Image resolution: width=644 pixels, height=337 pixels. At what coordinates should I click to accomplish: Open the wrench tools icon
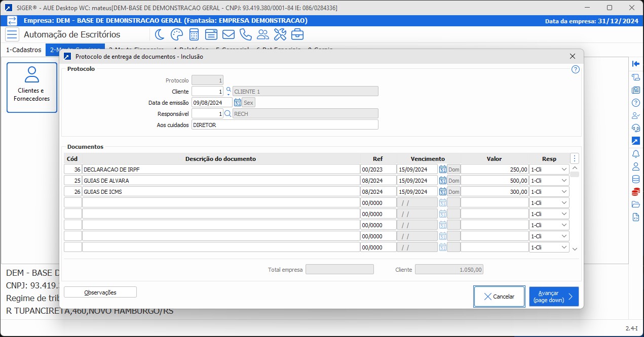click(x=280, y=34)
